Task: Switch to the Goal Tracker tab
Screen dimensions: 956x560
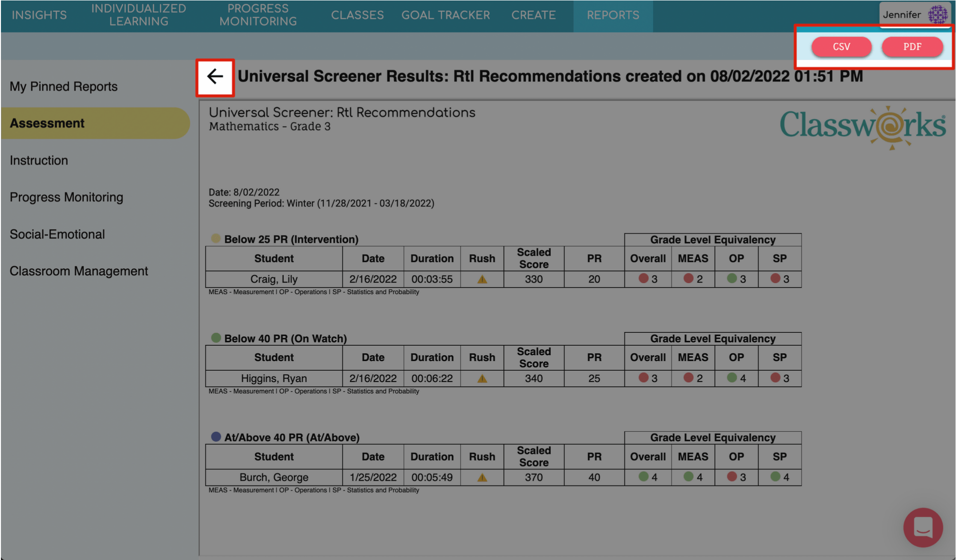Action: [x=445, y=15]
